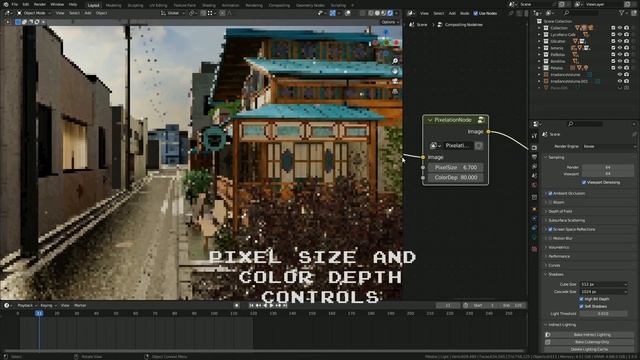The height and width of the screenshot is (360, 640).
Task: Toggle the Soft Shadows checkbox
Action: click(582, 306)
